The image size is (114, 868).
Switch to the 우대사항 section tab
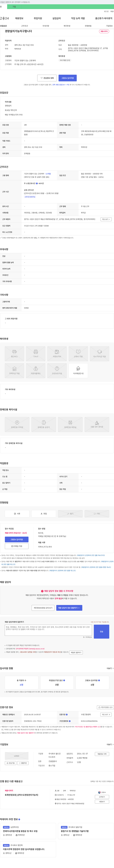click(46, 26)
